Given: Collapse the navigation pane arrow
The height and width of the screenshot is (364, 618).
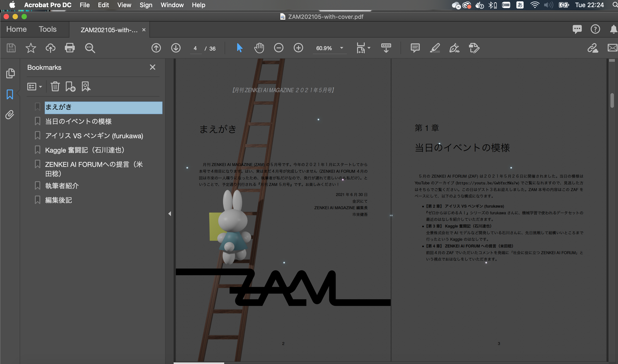Looking at the screenshot, I should [x=170, y=214].
